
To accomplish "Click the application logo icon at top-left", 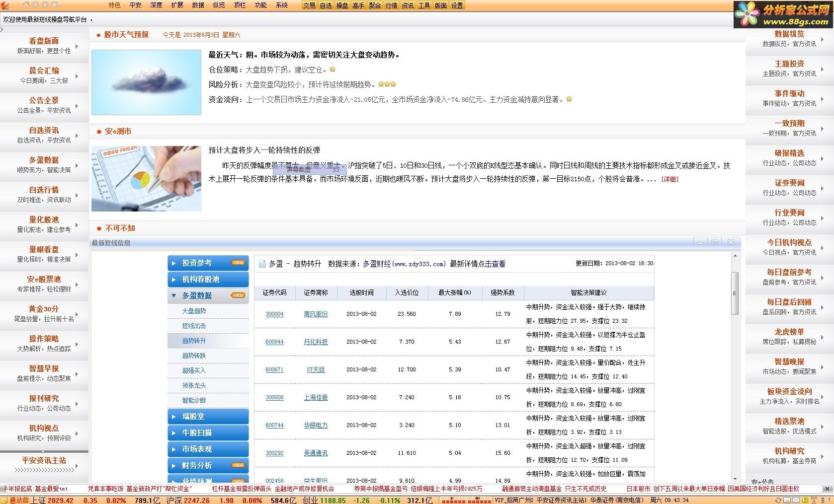I will click(x=5, y=5).
